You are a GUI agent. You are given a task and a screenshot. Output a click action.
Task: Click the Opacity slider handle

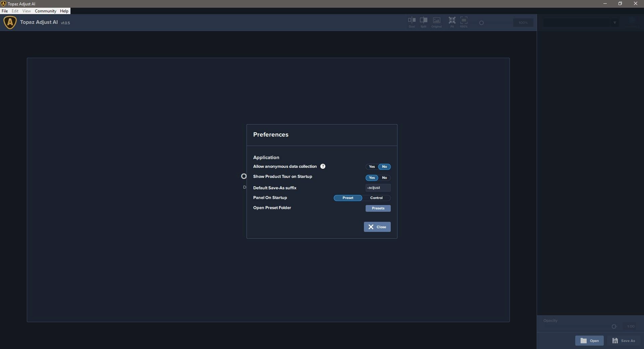tap(614, 327)
